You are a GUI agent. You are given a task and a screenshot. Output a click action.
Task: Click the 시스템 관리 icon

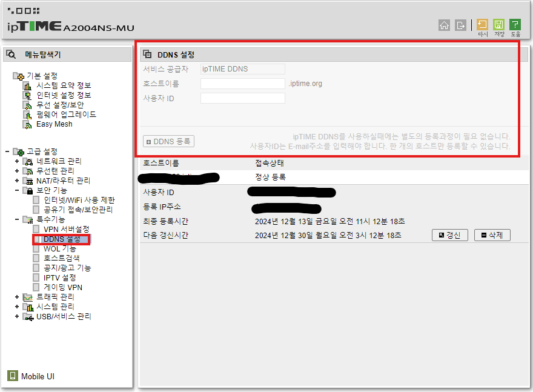point(27,307)
